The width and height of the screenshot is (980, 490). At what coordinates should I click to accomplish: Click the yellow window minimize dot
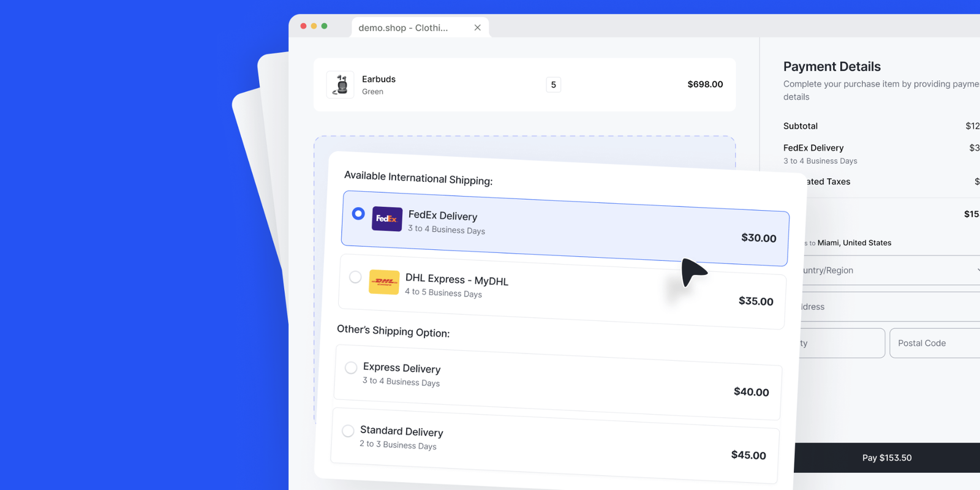click(x=314, y=26)
